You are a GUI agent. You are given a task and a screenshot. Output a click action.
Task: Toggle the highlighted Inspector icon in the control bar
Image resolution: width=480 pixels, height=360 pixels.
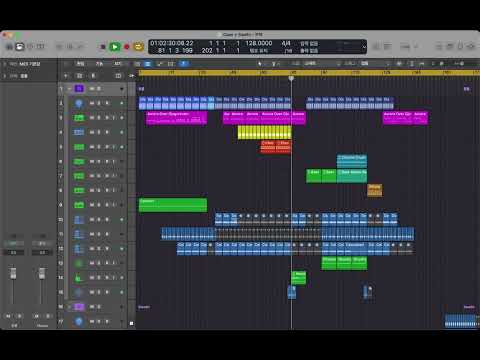coord(20,46)
